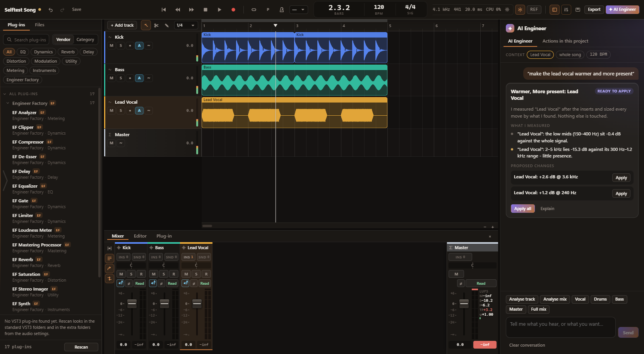
Task: Collapse the ALL PLUG-INS section
Action: (5, 94)
